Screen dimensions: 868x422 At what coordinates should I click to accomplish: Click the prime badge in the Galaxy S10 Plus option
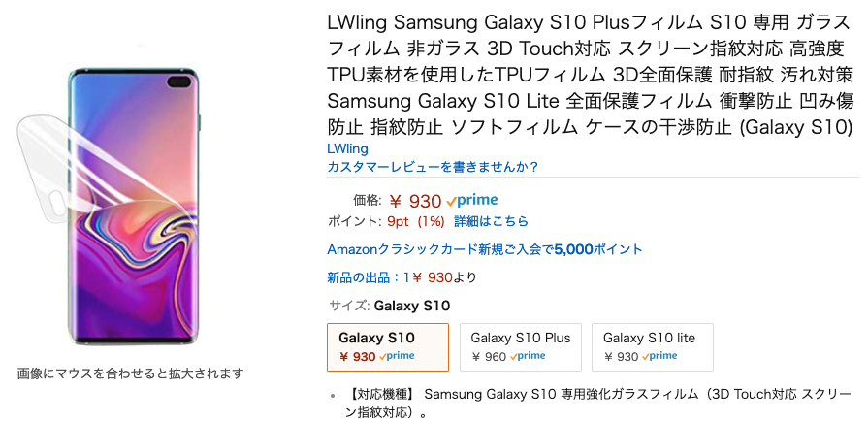point(528,357)
